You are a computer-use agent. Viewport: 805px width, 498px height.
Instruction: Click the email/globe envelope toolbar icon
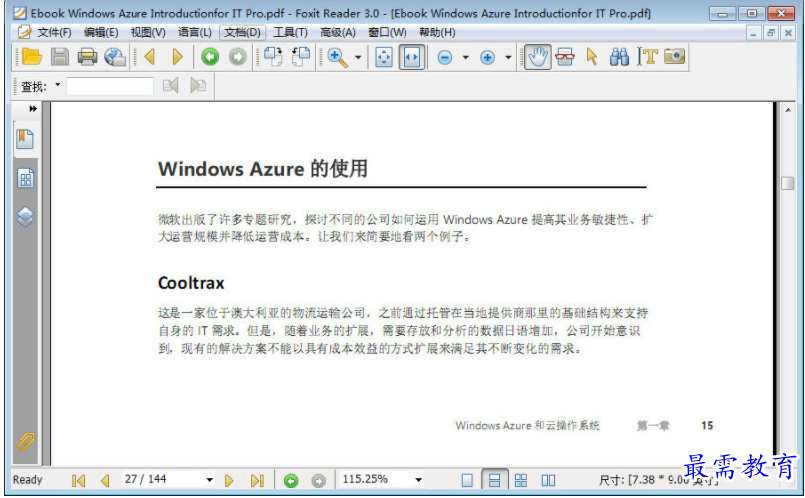click(x=115, y=56)
